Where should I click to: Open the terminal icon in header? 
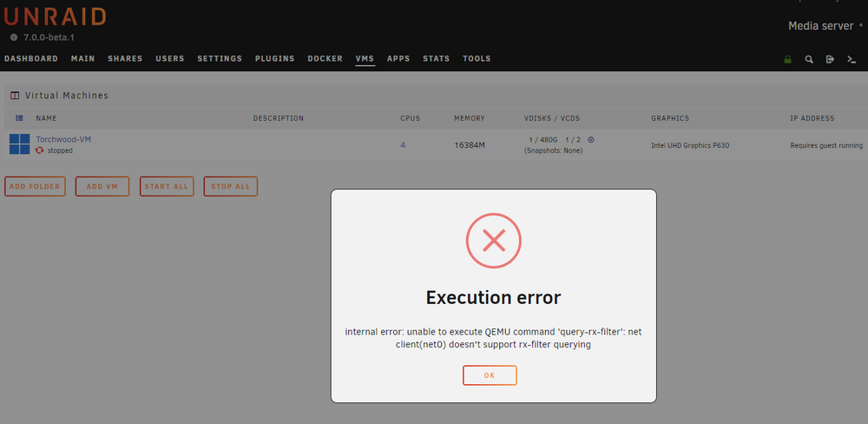852,59
